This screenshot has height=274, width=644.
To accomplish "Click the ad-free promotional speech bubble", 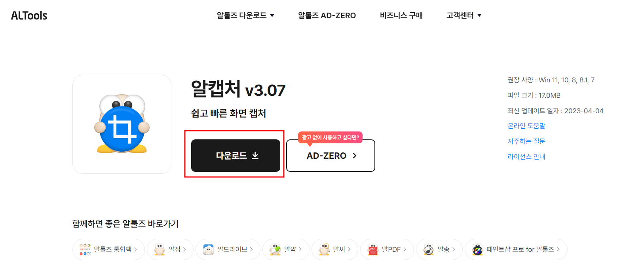I will tap(331, 137).
